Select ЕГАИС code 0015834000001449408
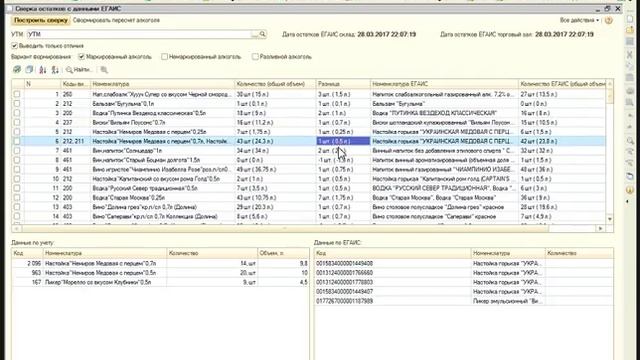The width and height of the screenshot is (640, 360). (x=344, y=264)
